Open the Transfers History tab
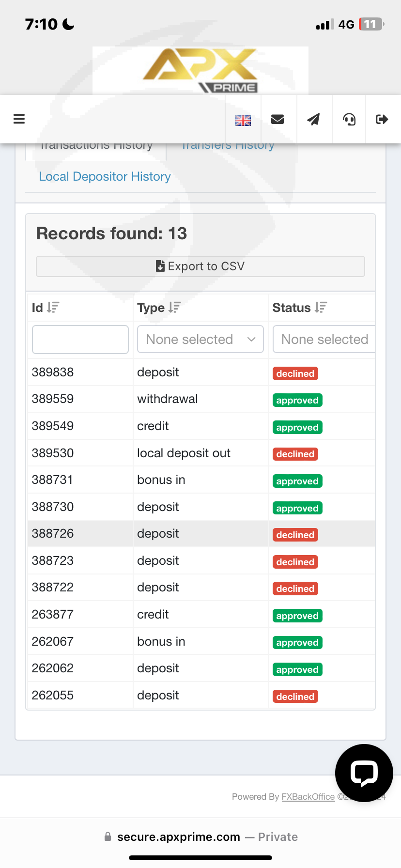Screen dimensions: 401x868 coord(228,146)
